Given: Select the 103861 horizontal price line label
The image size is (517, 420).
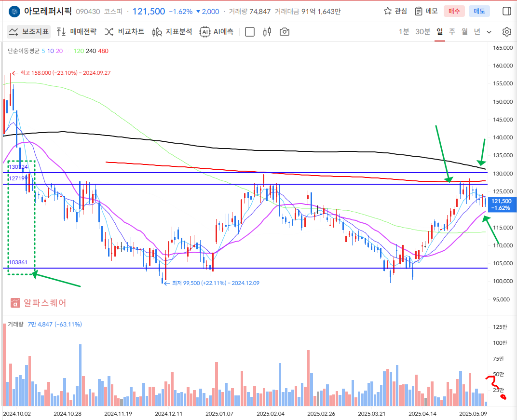Looking at the screenshot, I should [x=18, y=262].
